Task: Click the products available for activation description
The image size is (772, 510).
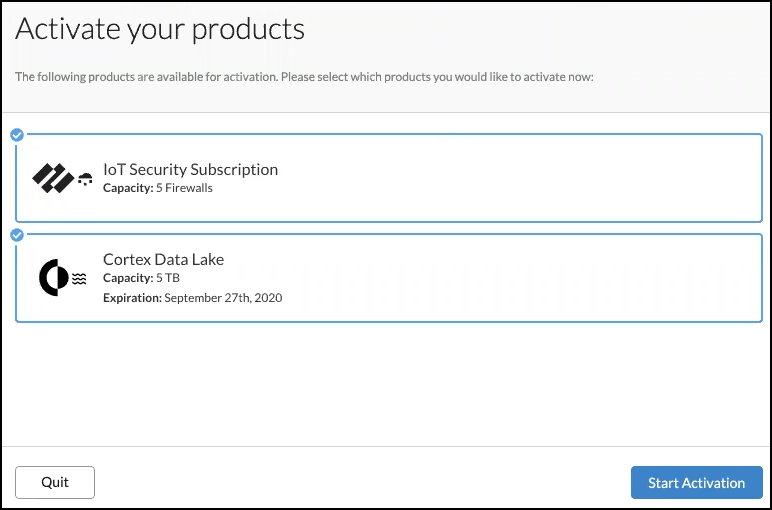Action: tap(305, 77)
